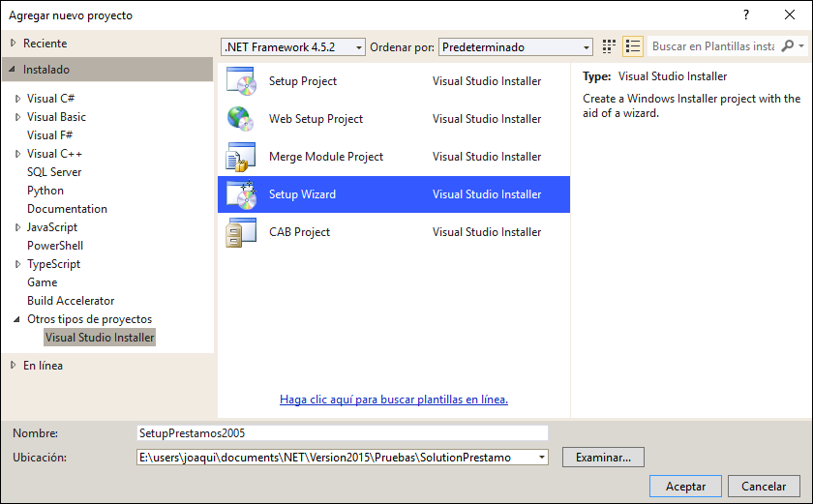
Task: Expand the TypeScript node
Action: click(17, 264)
